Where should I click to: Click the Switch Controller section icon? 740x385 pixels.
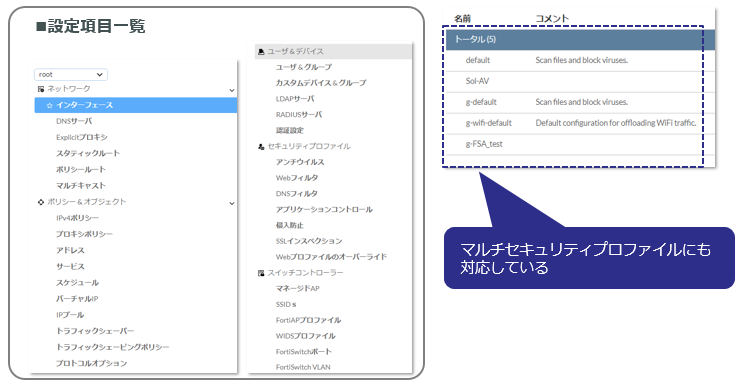point(261,273)
